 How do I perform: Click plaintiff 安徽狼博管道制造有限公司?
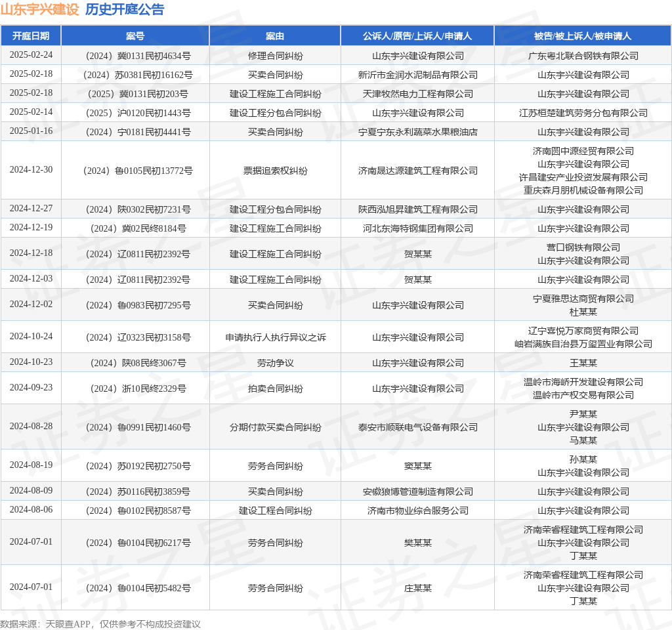[418, 492]
